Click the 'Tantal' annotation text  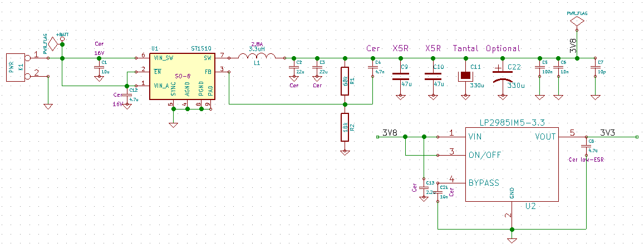pyautogui.click(x=466, y=48)
